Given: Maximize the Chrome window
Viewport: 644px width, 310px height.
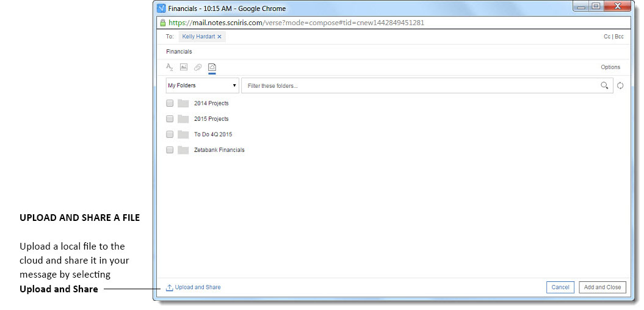Looking at the screenshot, I should coord(596,6).
